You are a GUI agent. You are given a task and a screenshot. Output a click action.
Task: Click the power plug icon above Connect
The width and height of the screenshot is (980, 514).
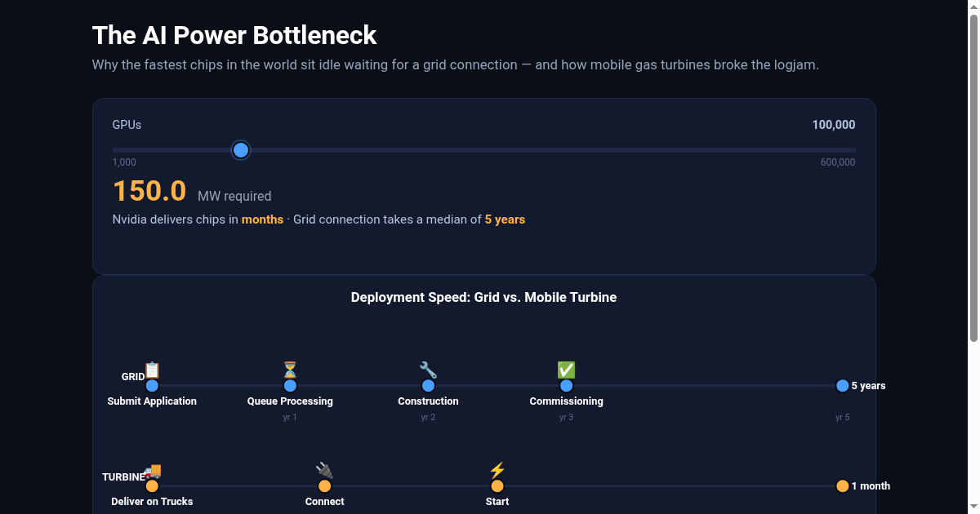tap(324, 471)
